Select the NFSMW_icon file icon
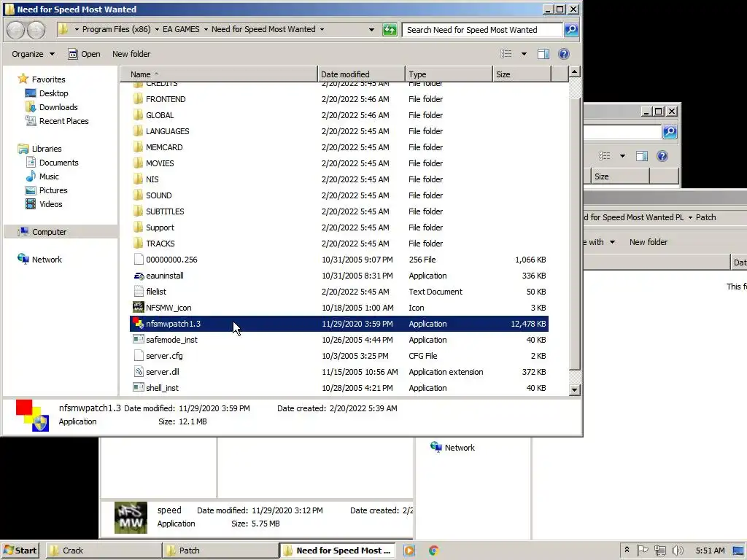 point(138,307)
